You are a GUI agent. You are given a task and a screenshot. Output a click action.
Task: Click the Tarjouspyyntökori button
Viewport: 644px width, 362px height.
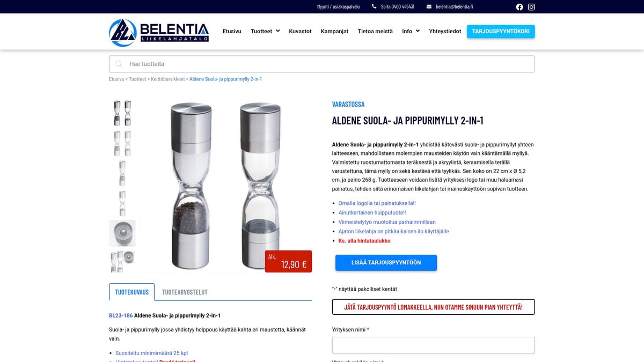(x=501, y=31)
